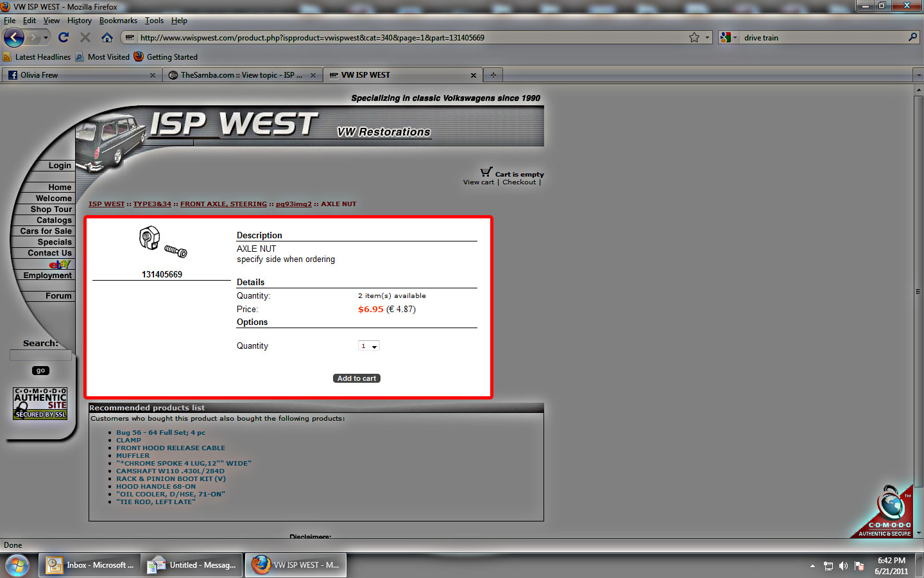Image resolution: width=924 pixels, height=578 pixels.
Task: Click the browser Back arrow button
Action: click(x=13, y=38)
